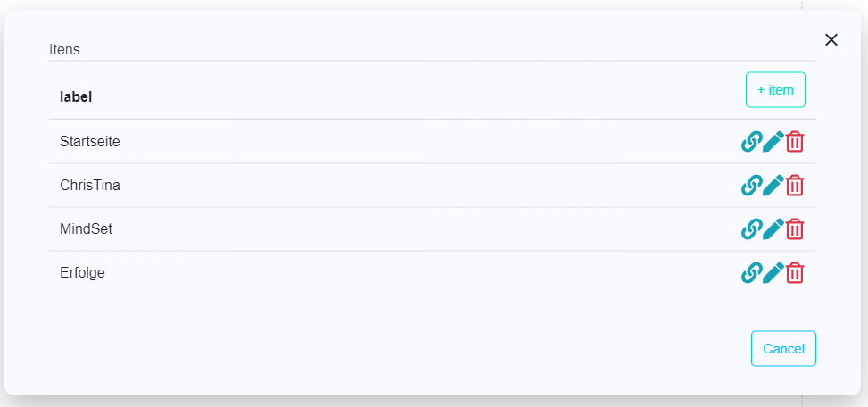Edit the Startseite item with pencil icon

coord(773,142)
